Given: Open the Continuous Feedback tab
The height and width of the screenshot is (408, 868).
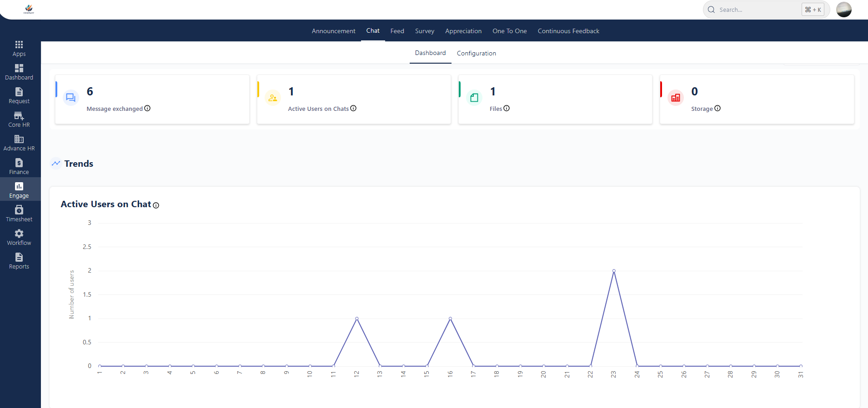Looking at the screenshot, I should pyautogui.click(x=568, y=31).
